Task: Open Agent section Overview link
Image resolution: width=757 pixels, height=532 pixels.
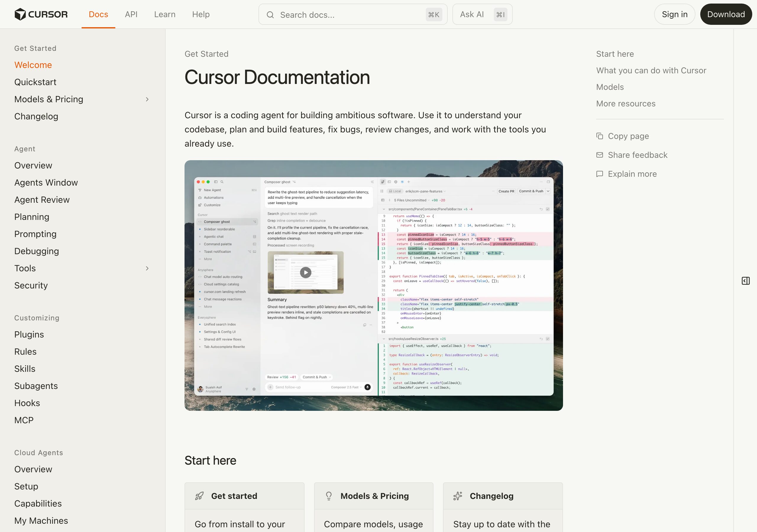Action: (x=33, y=166)
